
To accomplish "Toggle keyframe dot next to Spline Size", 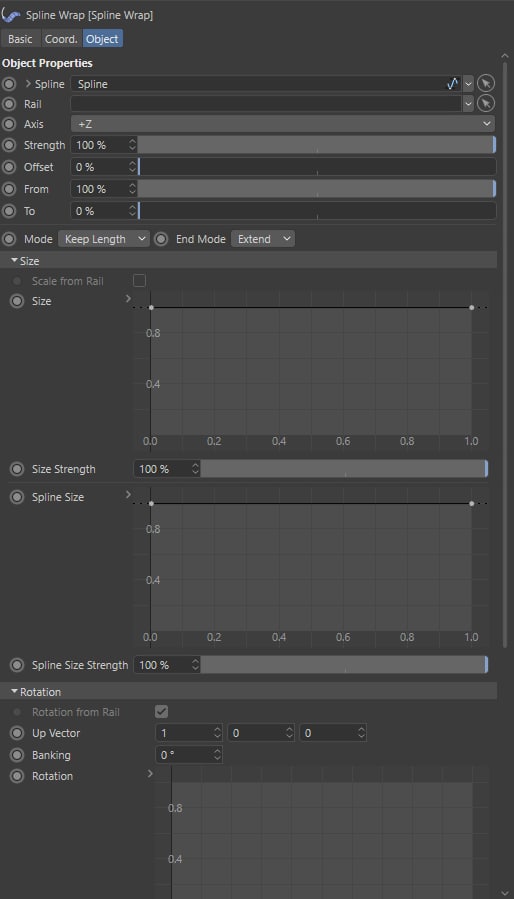I will pos(17,497).
